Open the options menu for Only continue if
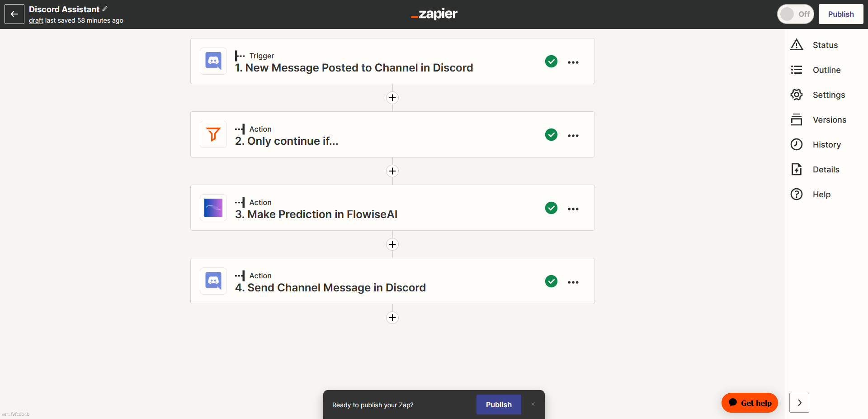 [x=573, y=136]
